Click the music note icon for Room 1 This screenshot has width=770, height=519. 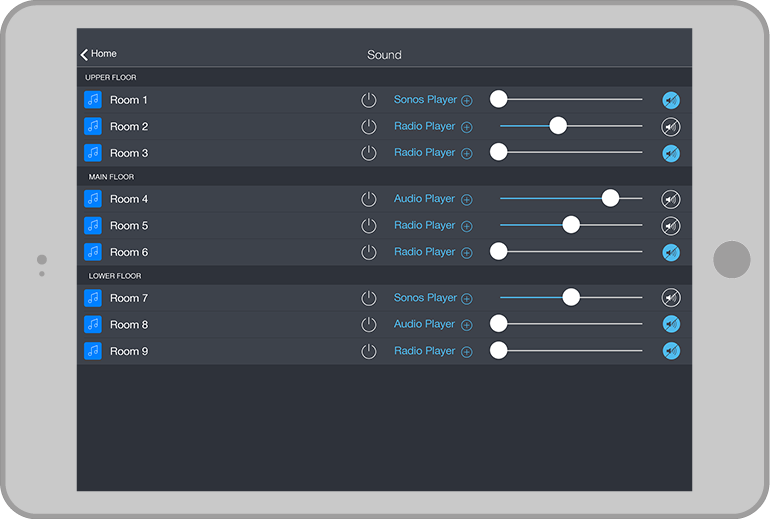click(93, 100)
